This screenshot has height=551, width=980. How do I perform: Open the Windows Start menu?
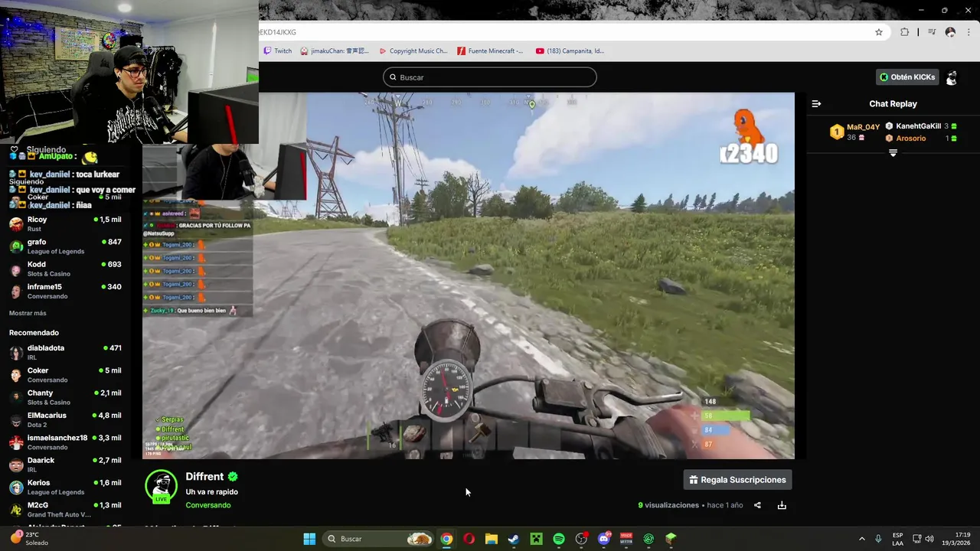[309, 539]
